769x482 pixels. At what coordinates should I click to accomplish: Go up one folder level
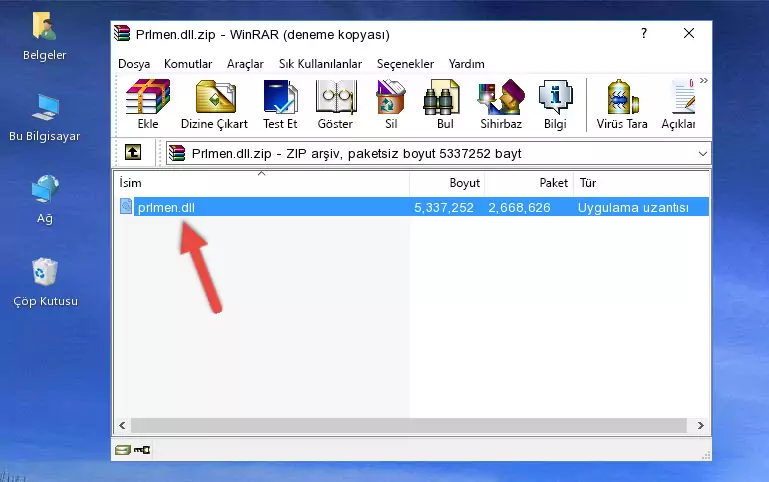133,152
